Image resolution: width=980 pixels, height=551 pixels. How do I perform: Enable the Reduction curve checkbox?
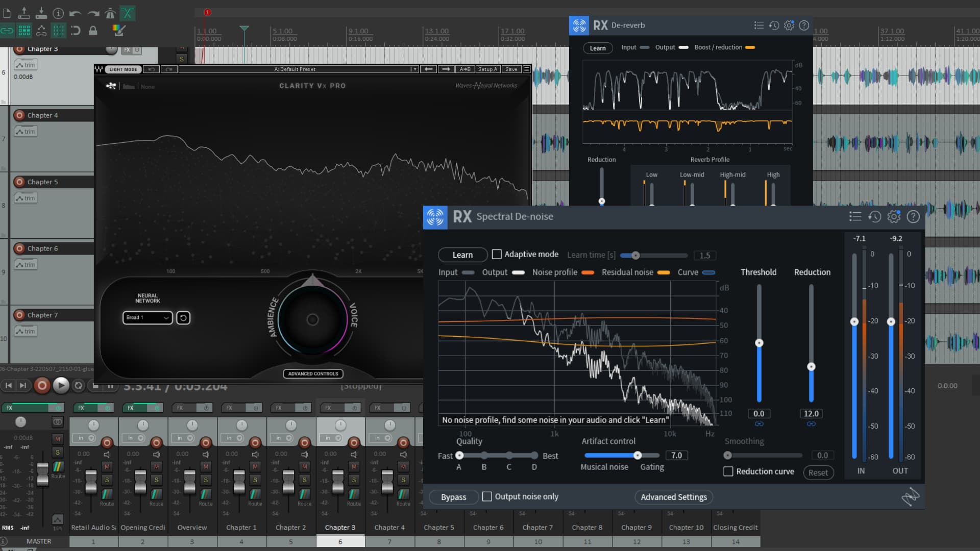[728, 471]
